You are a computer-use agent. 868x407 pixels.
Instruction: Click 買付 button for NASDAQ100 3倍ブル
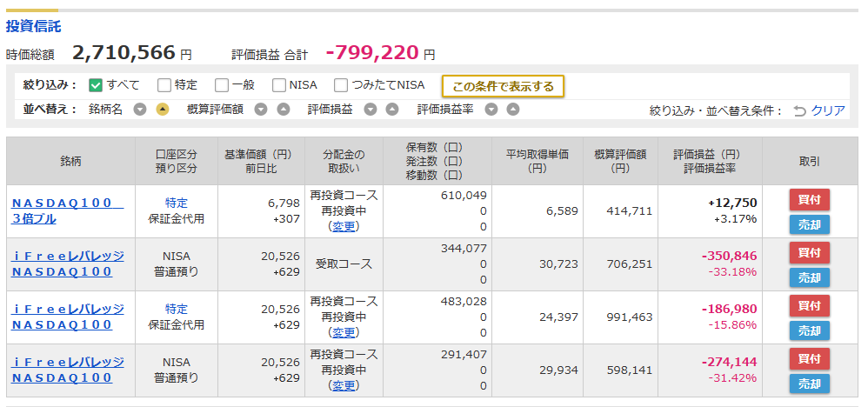pos(810,200)
